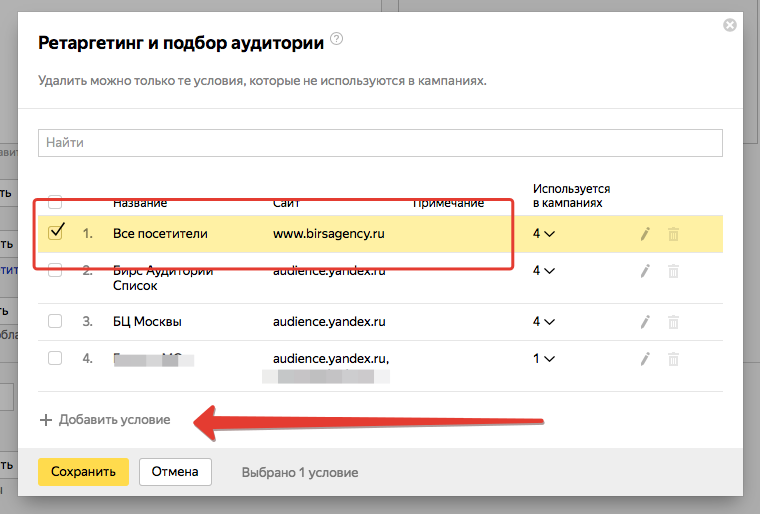
Task: Delete the «Все посетители» condition trash icon
Action: (673, 233)
